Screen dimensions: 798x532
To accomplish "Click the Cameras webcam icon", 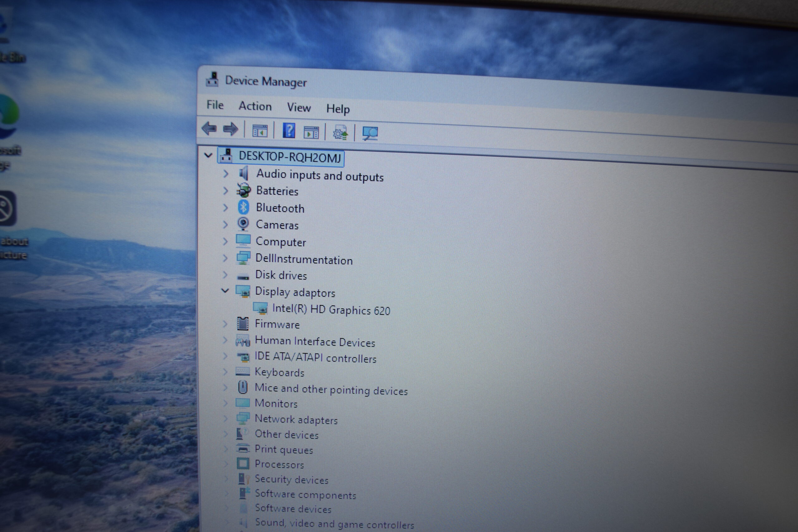I will click(x=243, y=224).
